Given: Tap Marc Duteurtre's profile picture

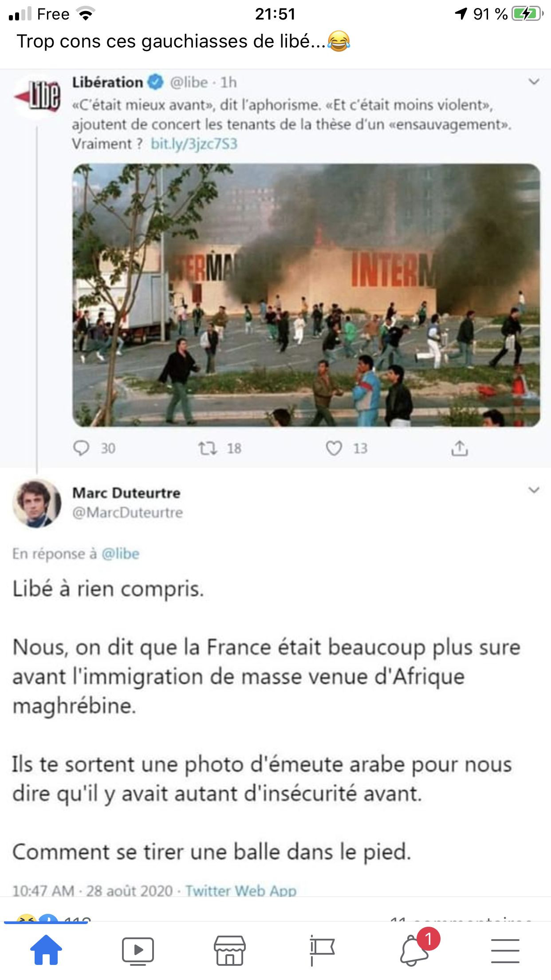Looking at the screenshot, I should pyautogui.click(x=37, y=503).
